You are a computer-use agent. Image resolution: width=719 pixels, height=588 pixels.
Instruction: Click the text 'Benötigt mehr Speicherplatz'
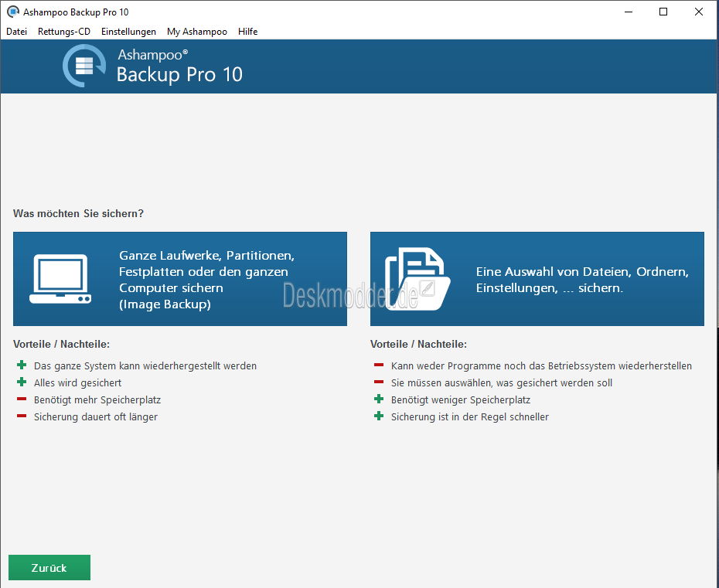[97, 399]
